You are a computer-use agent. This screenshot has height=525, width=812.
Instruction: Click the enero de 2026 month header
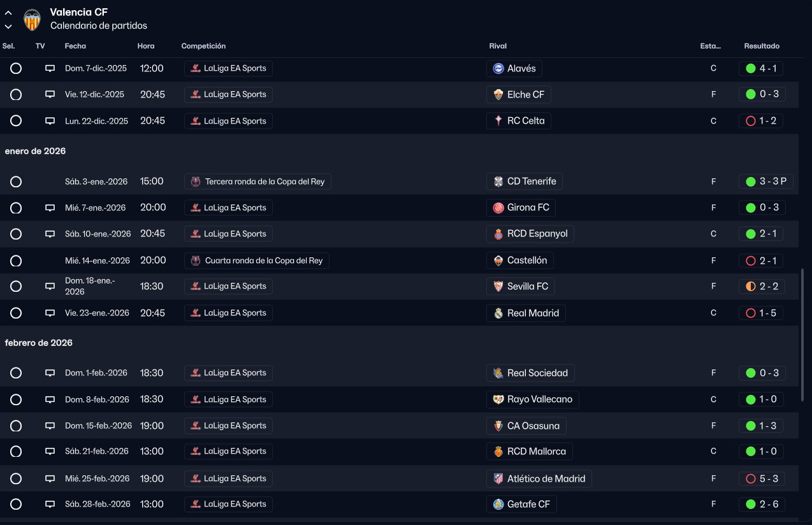click(35, 151)
